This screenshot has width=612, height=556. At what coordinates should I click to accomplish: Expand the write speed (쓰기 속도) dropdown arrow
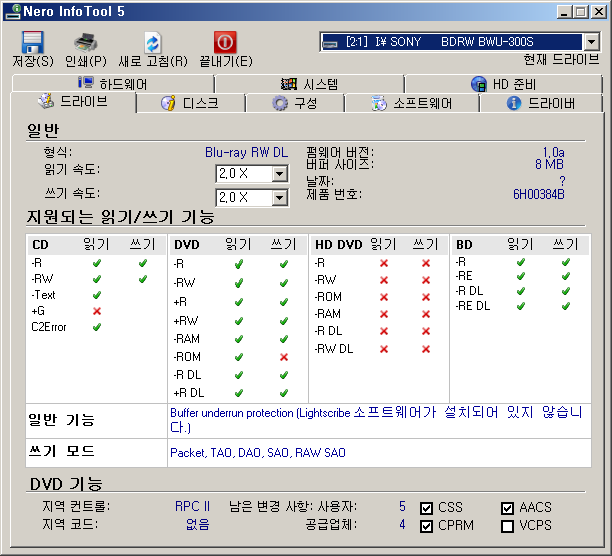point(279,198)
